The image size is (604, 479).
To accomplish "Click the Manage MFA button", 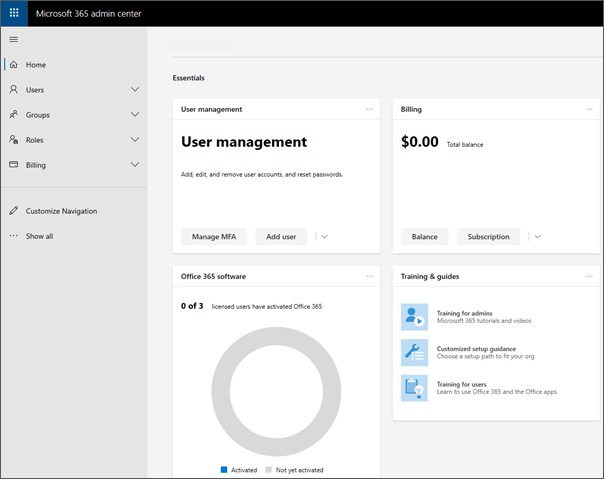I will click(213, 237).
